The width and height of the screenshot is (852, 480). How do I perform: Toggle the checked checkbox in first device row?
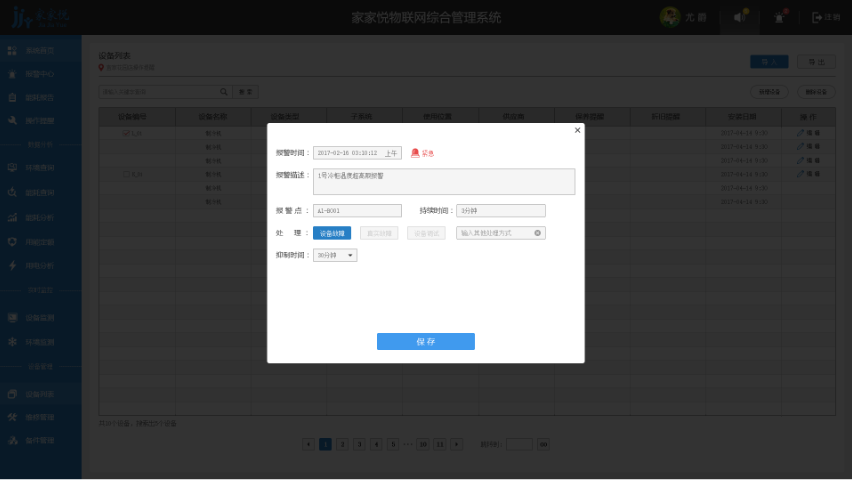pyautogui.click(x=126, y=132)
